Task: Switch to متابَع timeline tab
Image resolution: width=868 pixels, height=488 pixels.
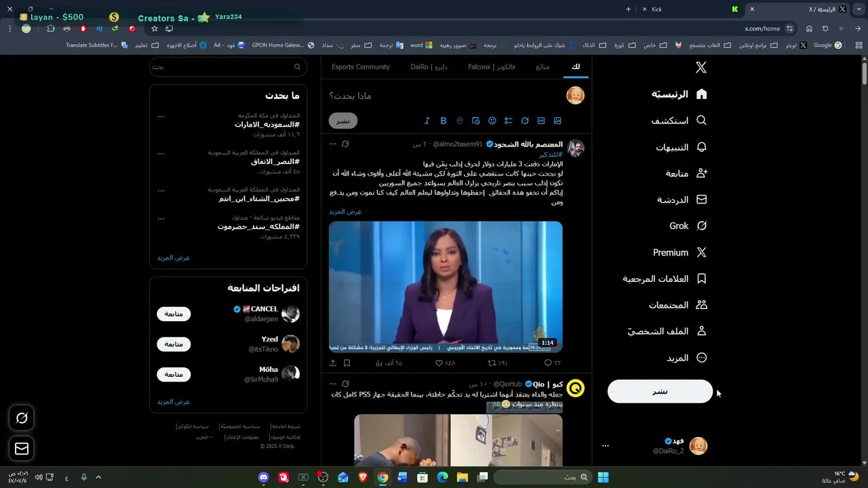Action: (542, 66)
